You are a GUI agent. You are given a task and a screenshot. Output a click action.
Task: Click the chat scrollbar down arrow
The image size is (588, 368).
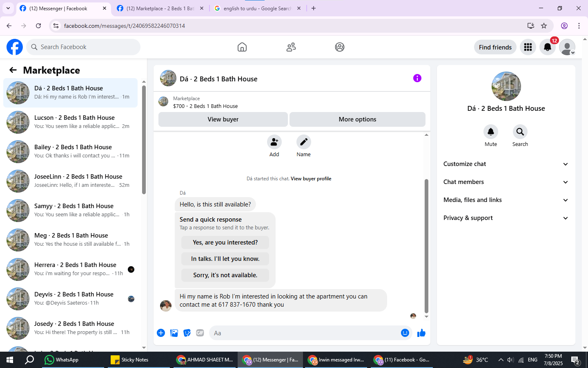(x=426, y=316)
